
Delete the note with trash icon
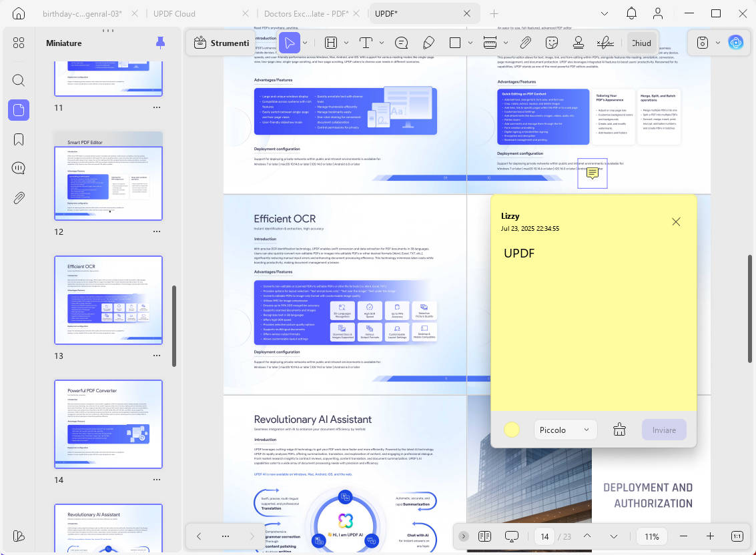pos(620,430)
